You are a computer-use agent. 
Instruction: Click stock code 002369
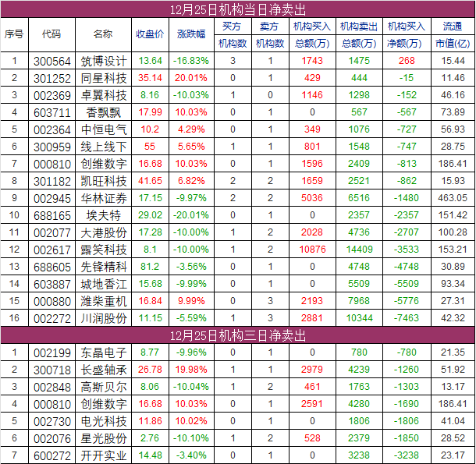point(52,96)
